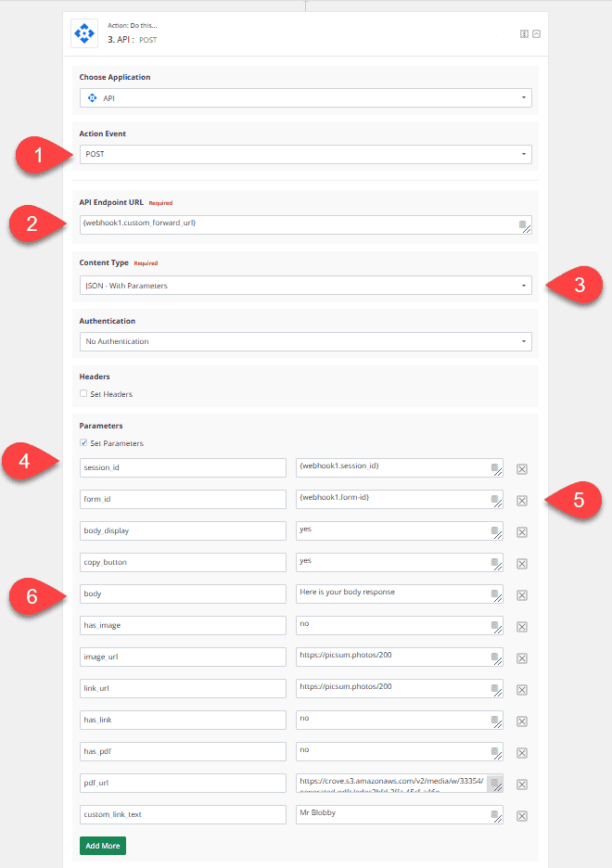
Task: Click the session_id parameter name field
Action: point(183,467)
